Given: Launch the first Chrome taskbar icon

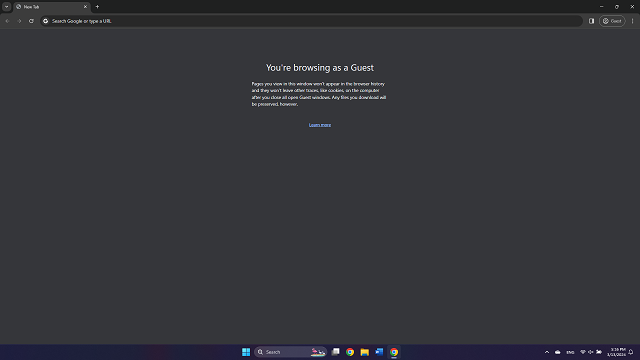Looking at the screenshot, I should click(x=350, y=352).
